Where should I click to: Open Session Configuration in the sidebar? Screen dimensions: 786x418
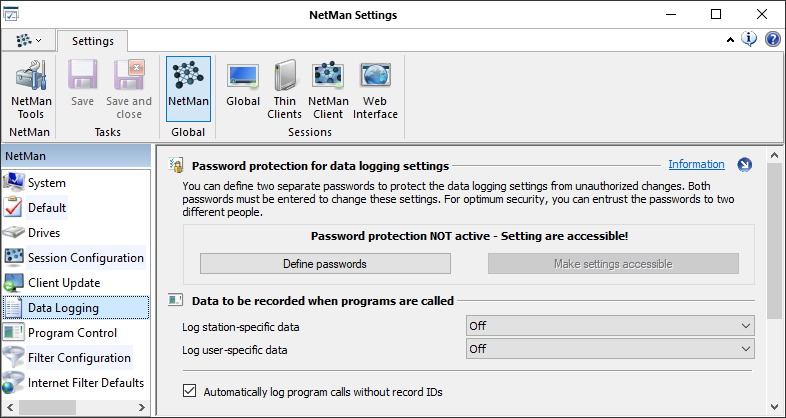(x=86, y=258)
